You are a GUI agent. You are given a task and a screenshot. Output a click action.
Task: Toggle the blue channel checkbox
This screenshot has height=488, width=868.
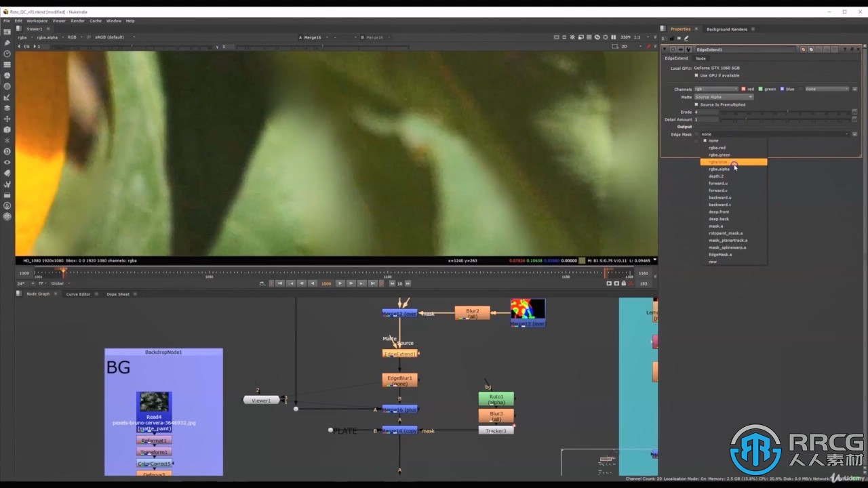782,89
